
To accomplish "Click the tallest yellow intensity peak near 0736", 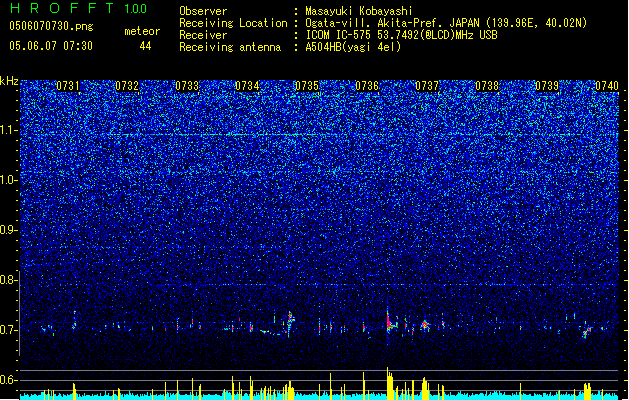I will click(389, 383).
